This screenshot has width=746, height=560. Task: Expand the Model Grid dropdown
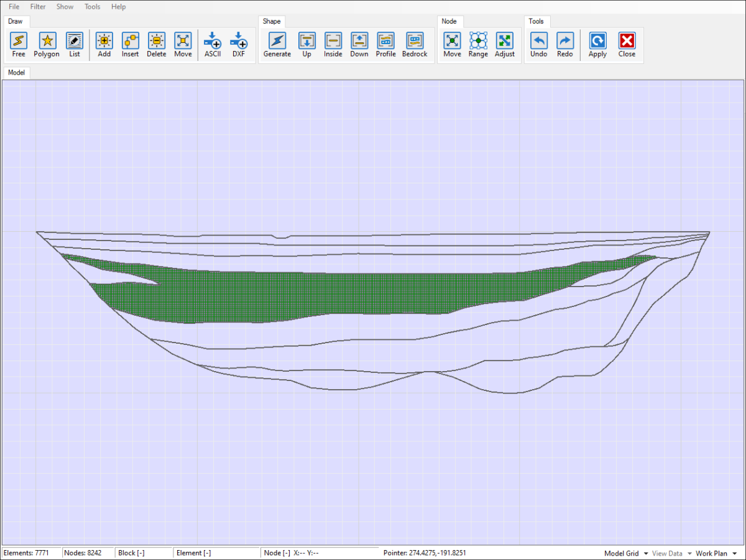tap(626, 553)
